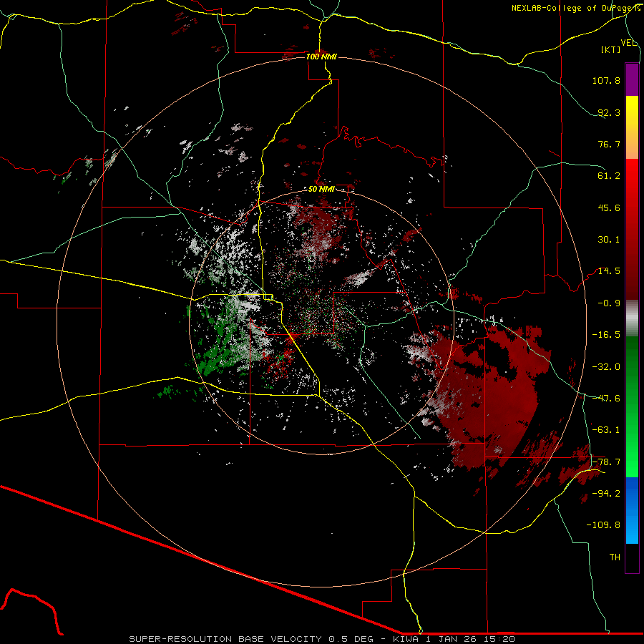Image resolution: width=644 pixels, height=644 pixels.
Task: Click the TH legend label
Action: click(x=615, y=557)
